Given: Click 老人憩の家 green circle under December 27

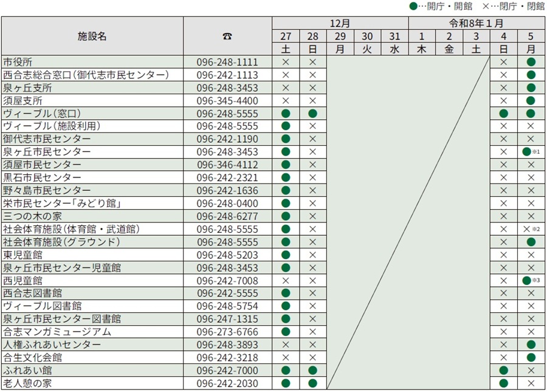Looking at the screenshot, I should click(x=286, y=383).
